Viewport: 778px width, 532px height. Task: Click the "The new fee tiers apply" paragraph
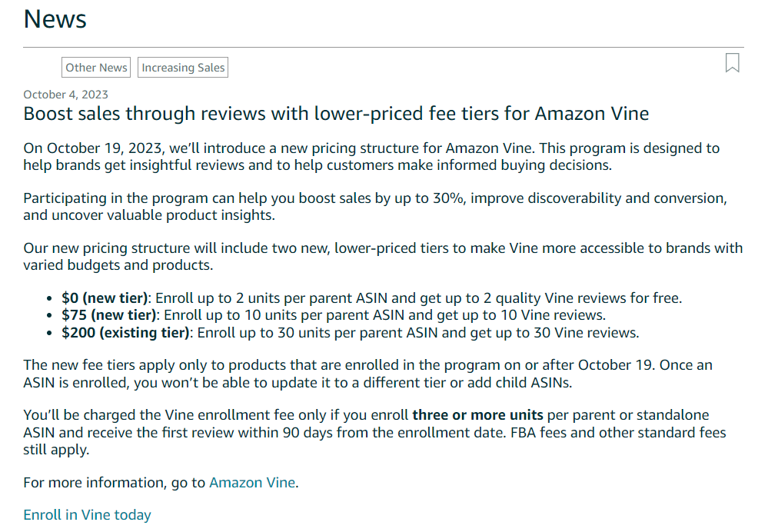point(369,374)
